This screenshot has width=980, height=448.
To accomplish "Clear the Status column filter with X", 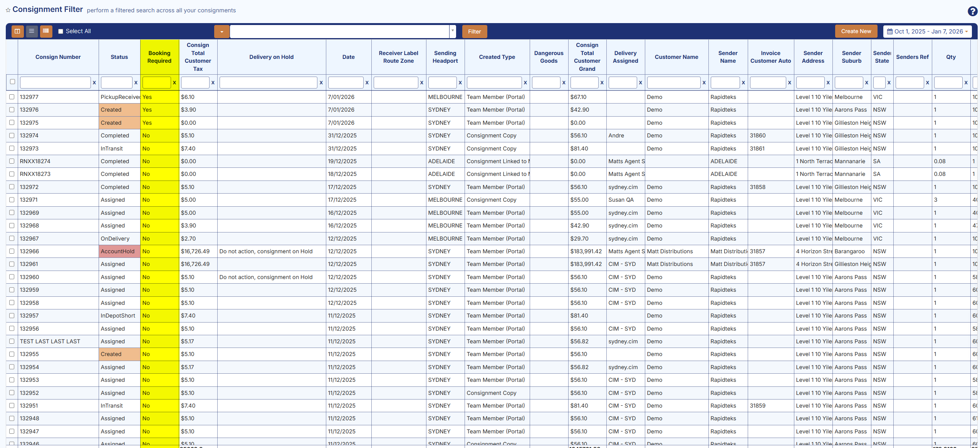I will pyautogui.click(x=136, y=82).
